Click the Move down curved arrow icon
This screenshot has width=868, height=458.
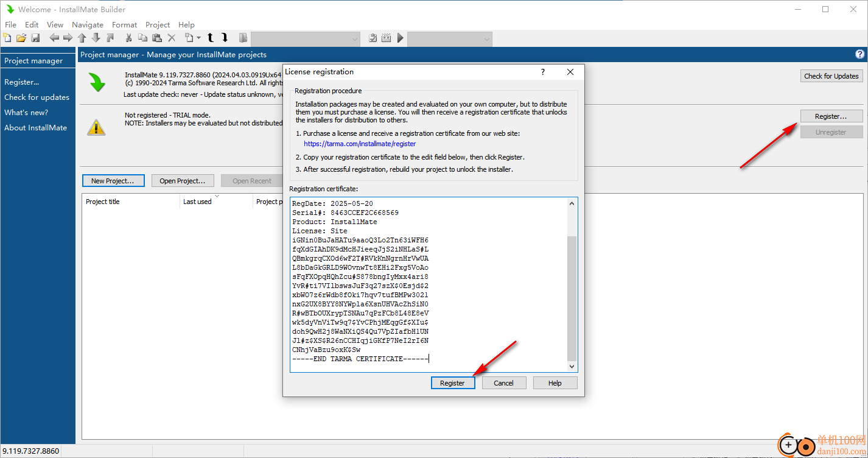[225, 38]
